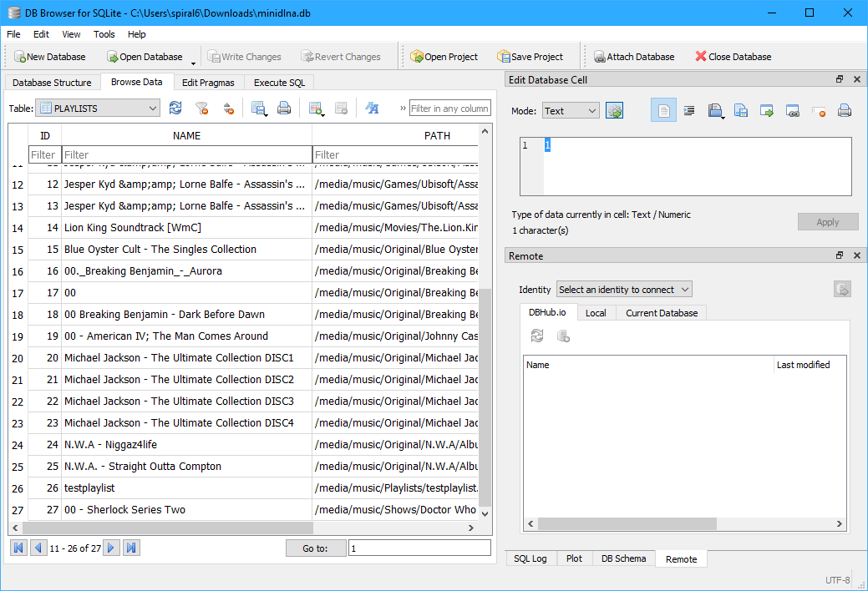868x591 pixels.
Task: Click the window with chain link icon
Action: point(793,111)
